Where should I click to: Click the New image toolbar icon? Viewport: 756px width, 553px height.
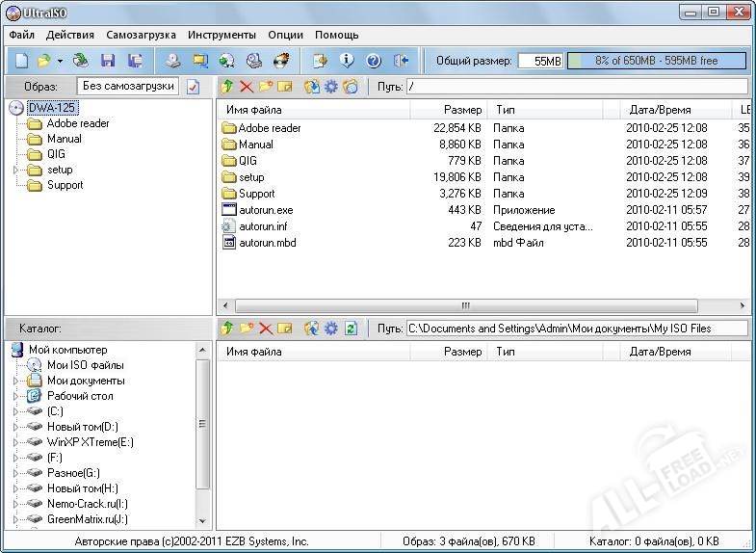21,61
